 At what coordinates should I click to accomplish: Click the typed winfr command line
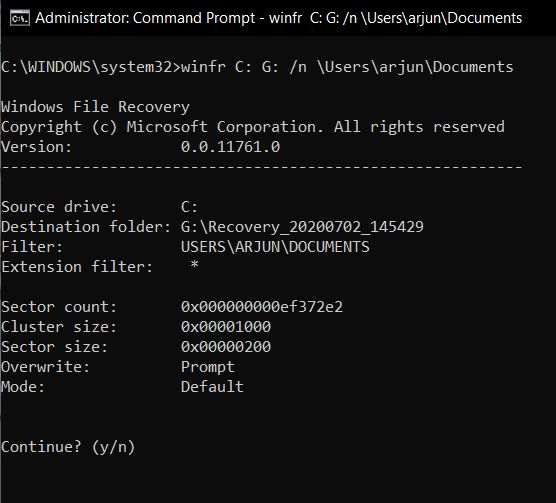pyautogui.click(x=348, y=67)
